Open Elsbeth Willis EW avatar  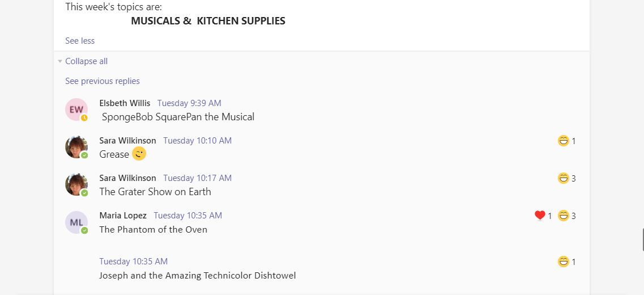point(76,109)
